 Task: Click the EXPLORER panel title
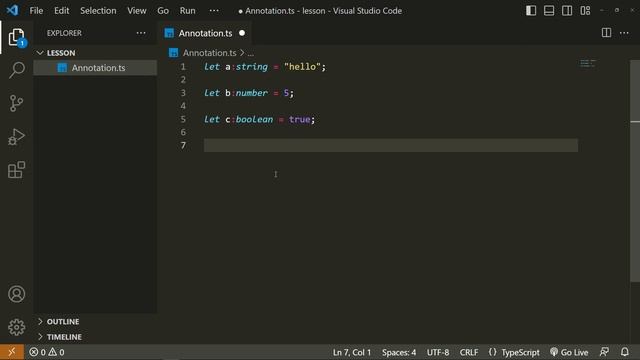coord(64,33)
